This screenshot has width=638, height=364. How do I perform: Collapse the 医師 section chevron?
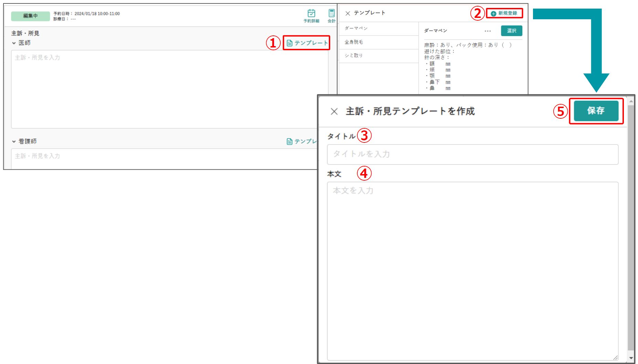pyautogui.click(x=14, y=43)
